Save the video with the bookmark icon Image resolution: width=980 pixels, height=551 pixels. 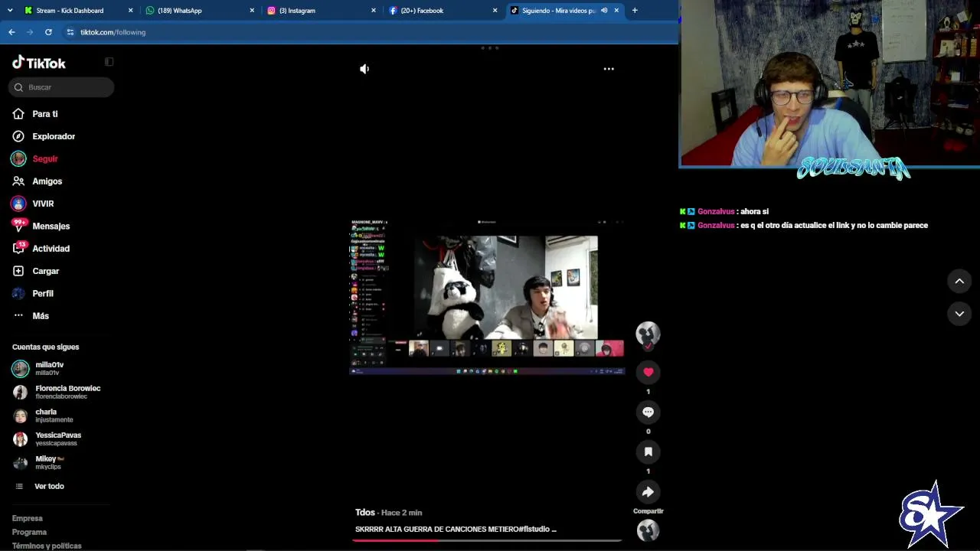[648, 452]
